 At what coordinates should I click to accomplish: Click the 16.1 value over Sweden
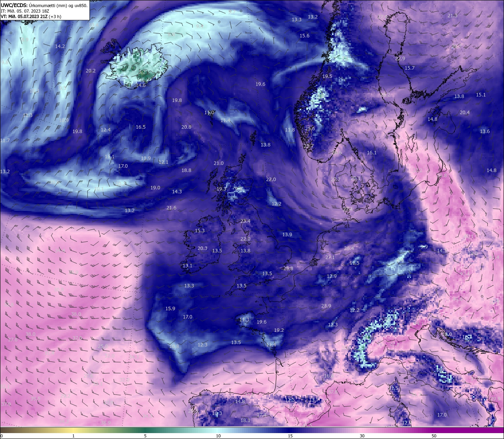coord(372,153)
